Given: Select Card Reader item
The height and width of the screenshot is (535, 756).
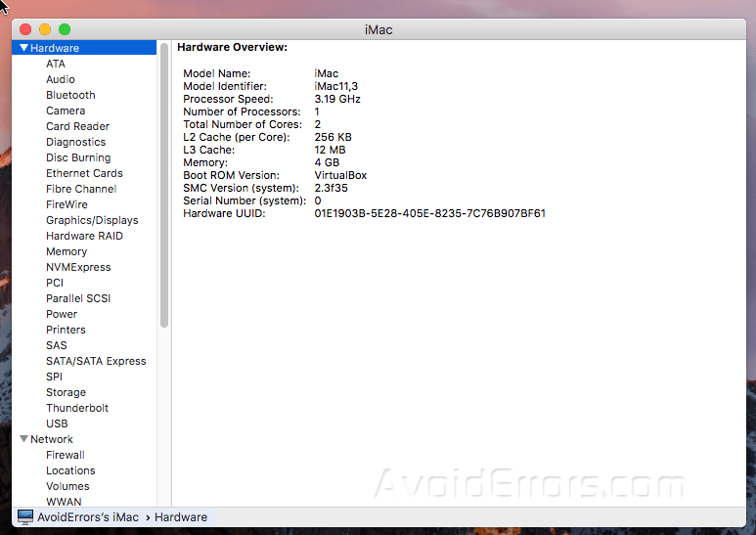Looking at the screenshot, I should [x=77, y=126].
